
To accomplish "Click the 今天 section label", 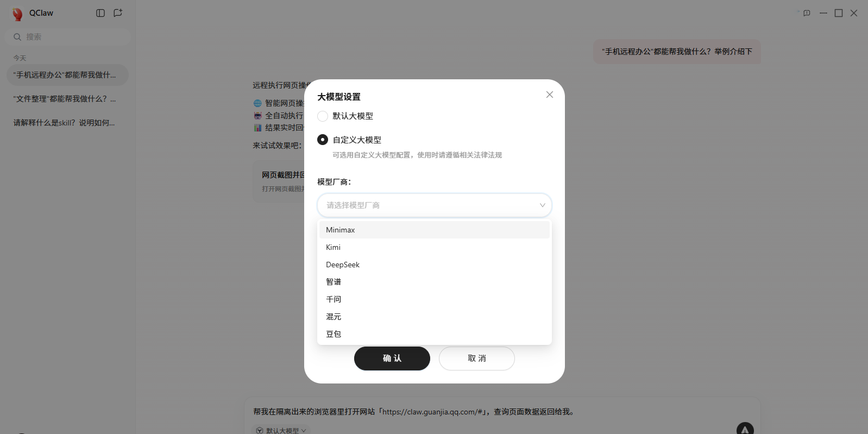I will coord(20,58).
